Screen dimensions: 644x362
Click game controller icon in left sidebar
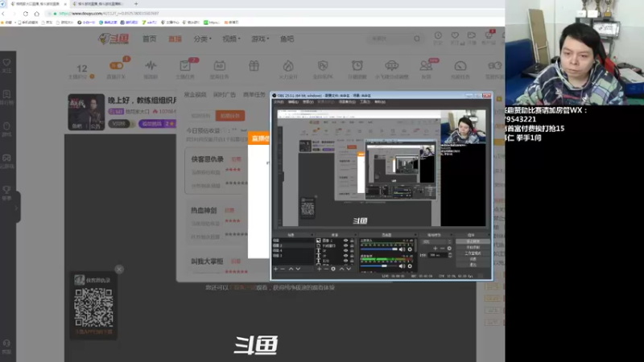pyautogui.click(x=7, y=158)
